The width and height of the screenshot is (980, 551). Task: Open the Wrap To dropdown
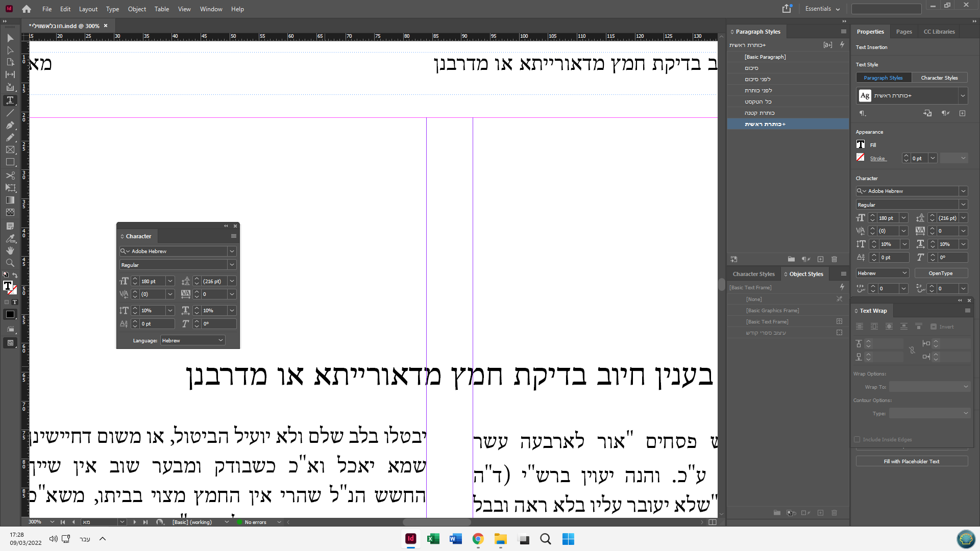930,387
